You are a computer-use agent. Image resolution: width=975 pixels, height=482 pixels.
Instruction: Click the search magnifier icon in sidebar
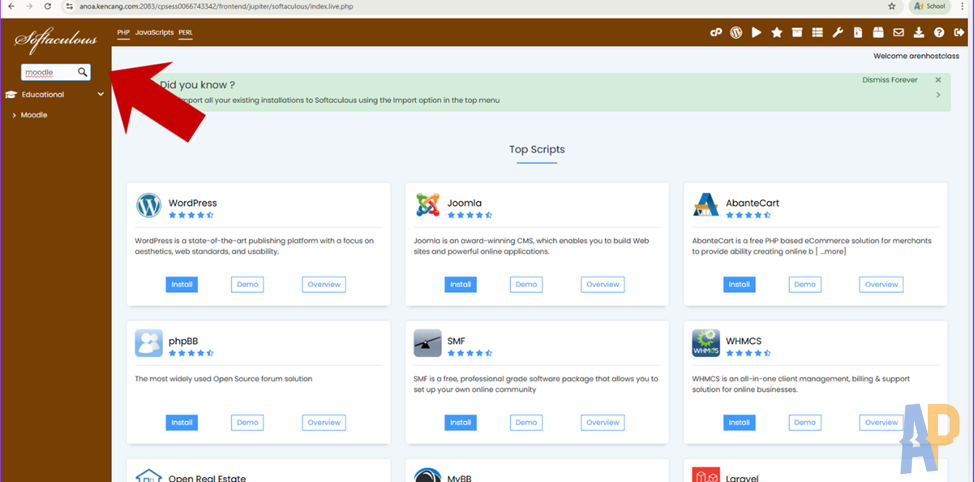[83, 72]
